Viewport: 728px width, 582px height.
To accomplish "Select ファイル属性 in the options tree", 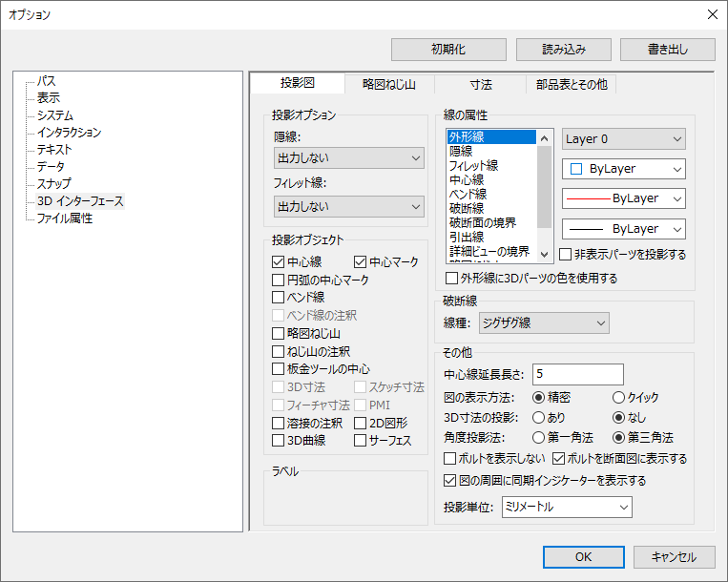I will coord(65,218).
